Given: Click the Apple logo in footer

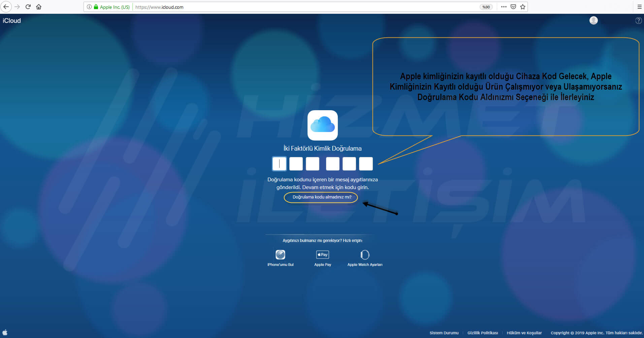Looking at the screenshot, I should [5, 333].
